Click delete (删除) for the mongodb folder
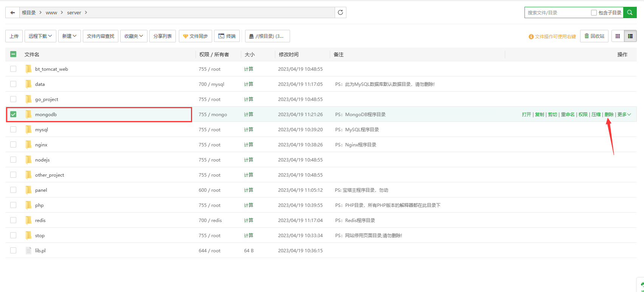 click(x=609, y=115)
